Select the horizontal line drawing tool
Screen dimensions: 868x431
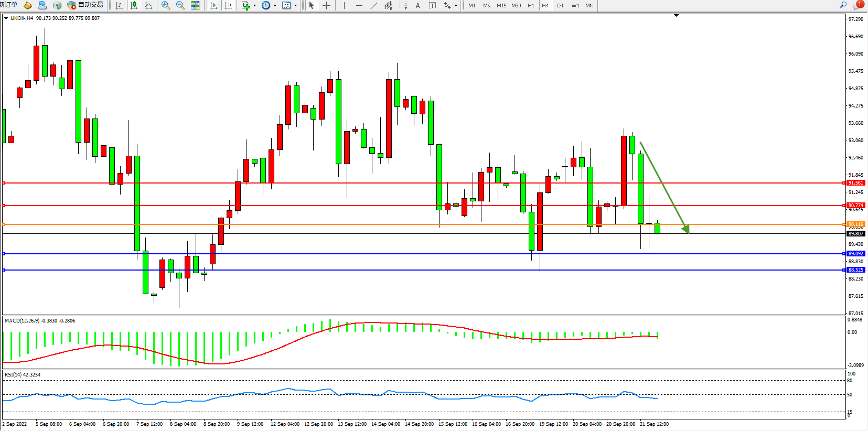pyautogui.click(x=359, y=5)
